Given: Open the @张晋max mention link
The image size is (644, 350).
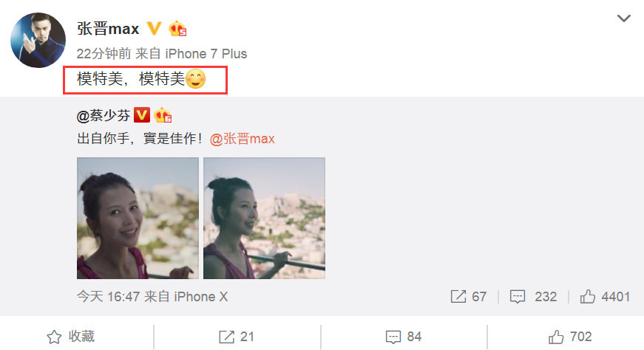Looking at the screenshot, I should [x=242, y=139].
